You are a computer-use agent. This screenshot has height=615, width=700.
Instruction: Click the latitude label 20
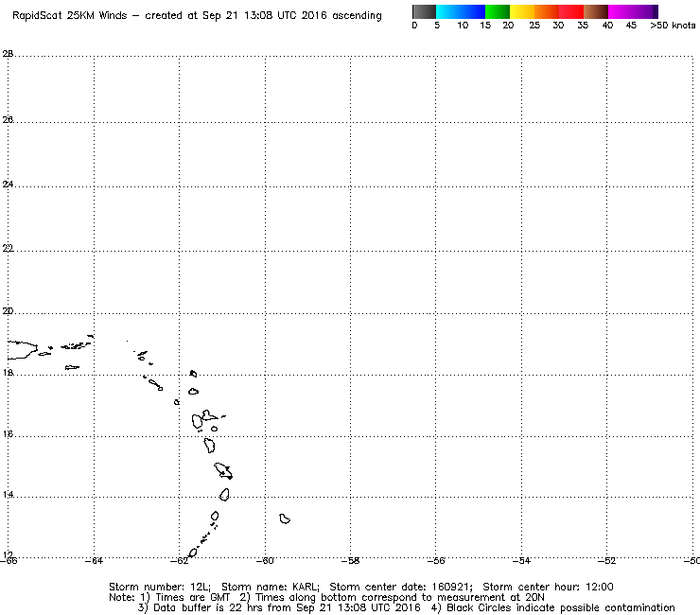coord(8,311)
